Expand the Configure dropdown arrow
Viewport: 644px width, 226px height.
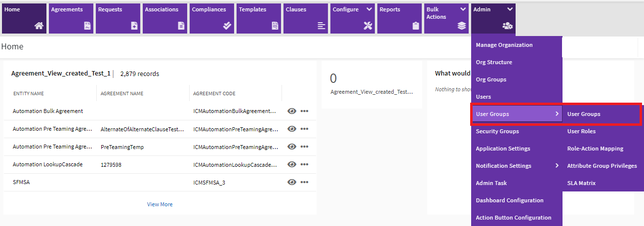click(x=369, y=9)
